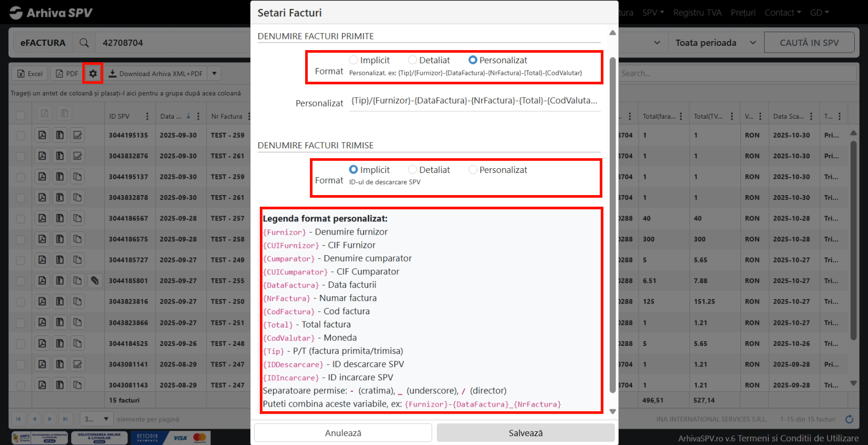
Task: Expand Download Arhiva XML+PDF dropdown arrow
Action: pos(214,74)
